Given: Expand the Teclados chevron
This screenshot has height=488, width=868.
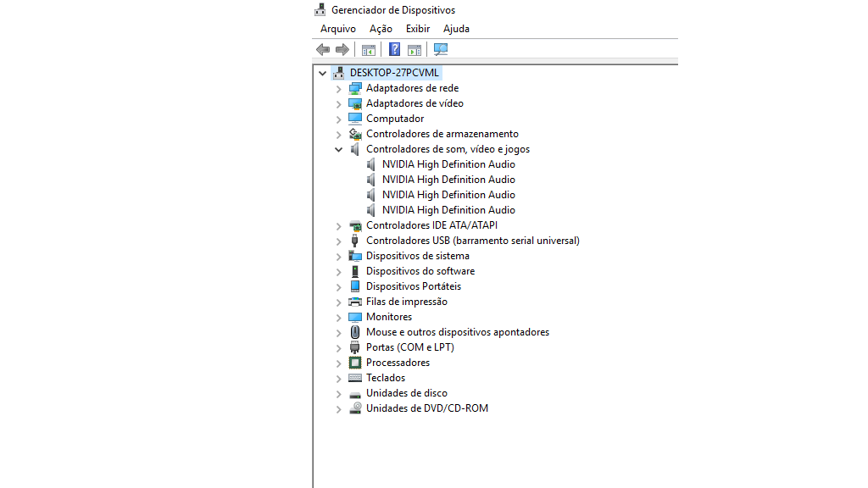Looking at the screenshot, I should [338, 378].
